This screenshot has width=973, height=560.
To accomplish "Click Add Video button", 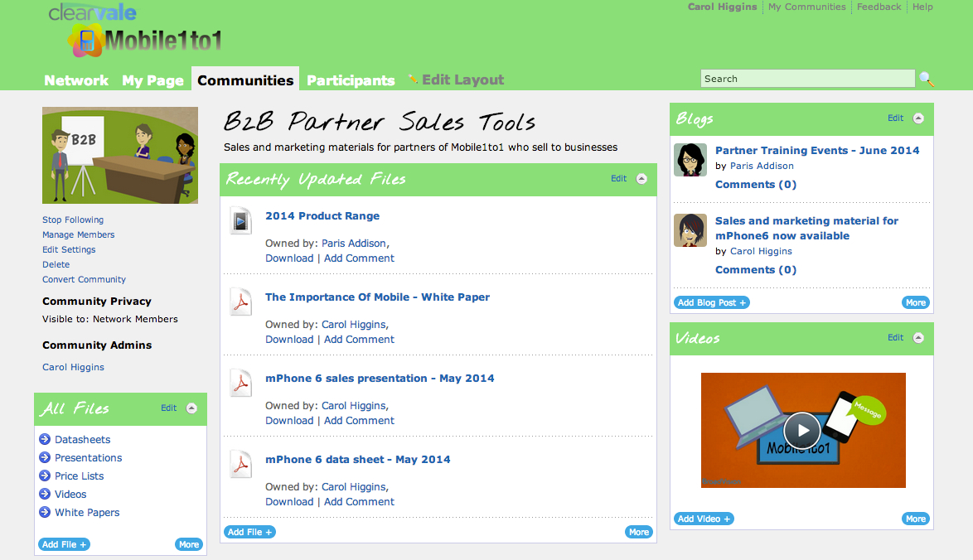I will [704, 519].
